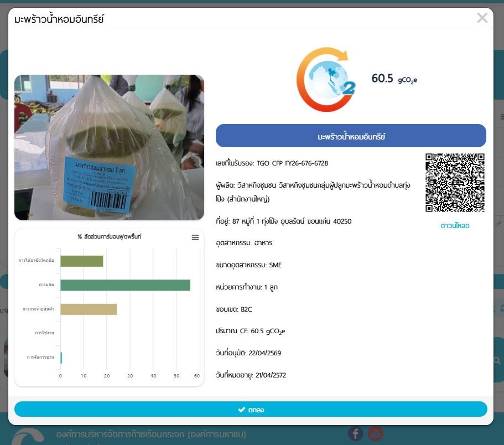This screenshot has width=504, height=445.
Task: Select the การผลิต dark green bar in the chart
Action: pos(126,285)
